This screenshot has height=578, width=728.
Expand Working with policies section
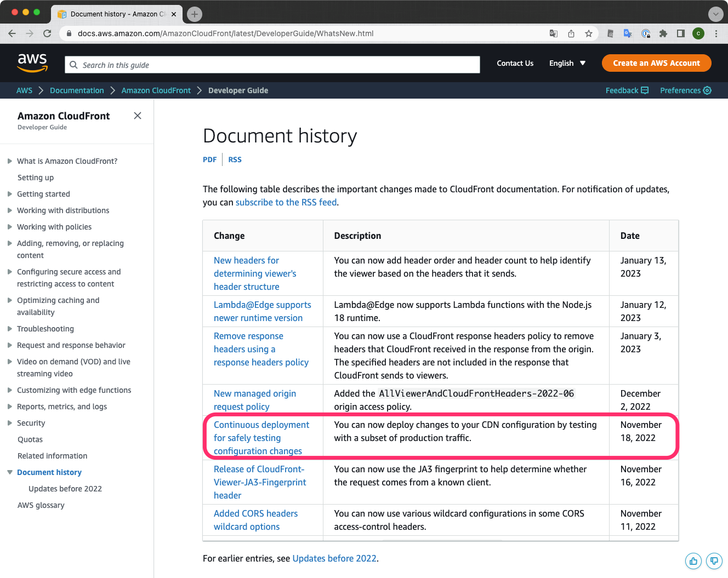point(10,227)
